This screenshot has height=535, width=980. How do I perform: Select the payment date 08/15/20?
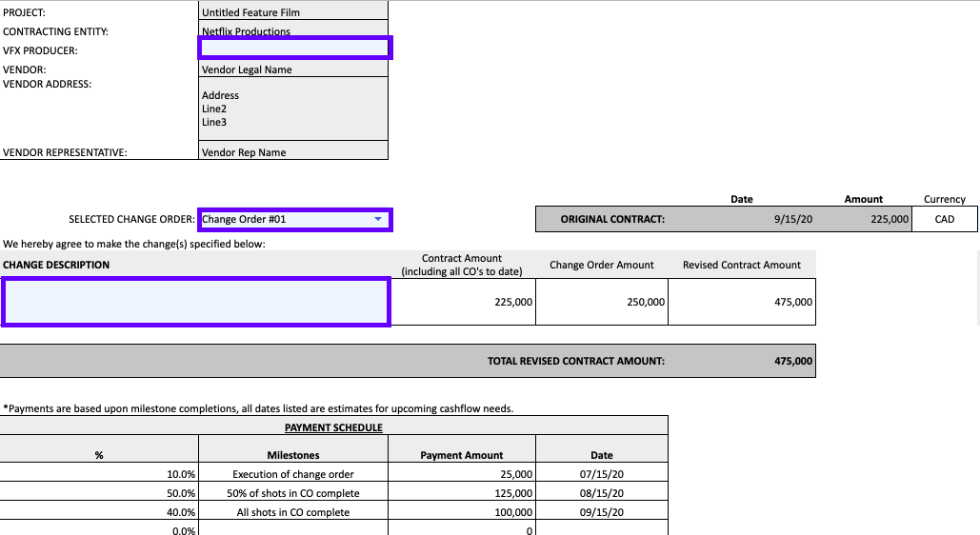tap(602, 492)
